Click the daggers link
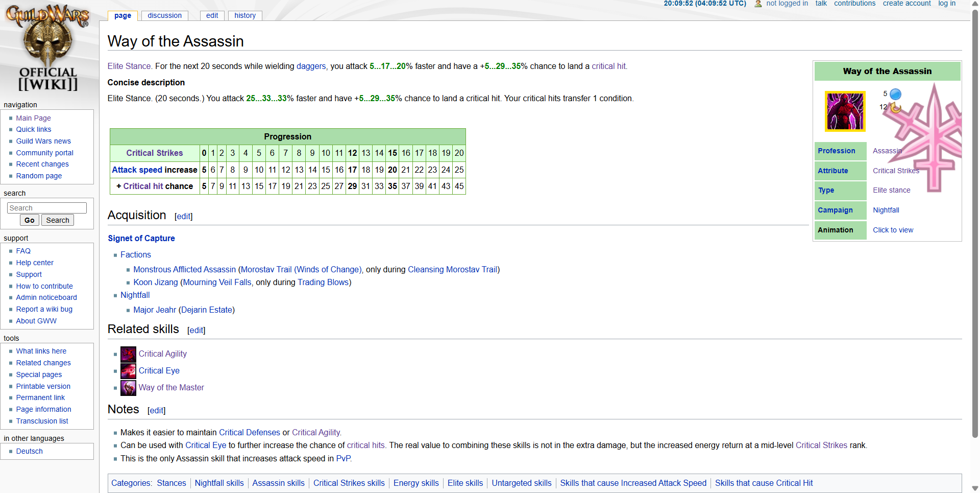The height and width of the screenshot is (493, 980). [311, 66]
